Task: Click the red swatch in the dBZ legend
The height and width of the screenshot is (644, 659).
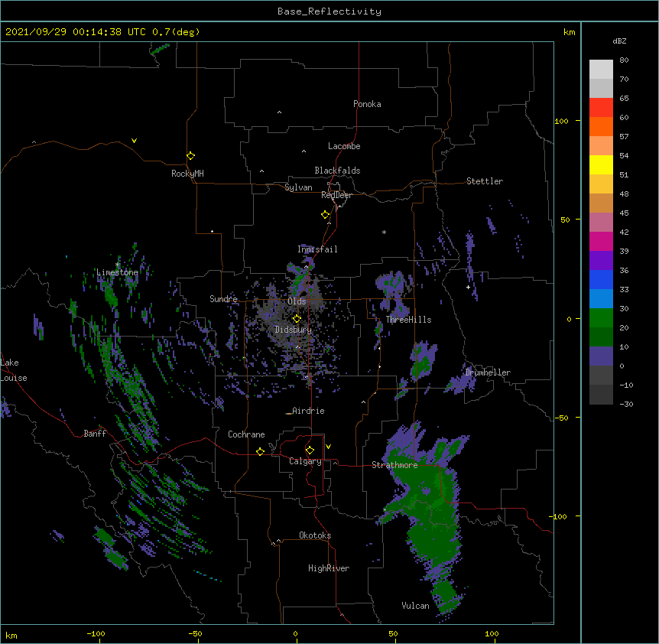Action: pyautogui.click(x=601, y=108)
